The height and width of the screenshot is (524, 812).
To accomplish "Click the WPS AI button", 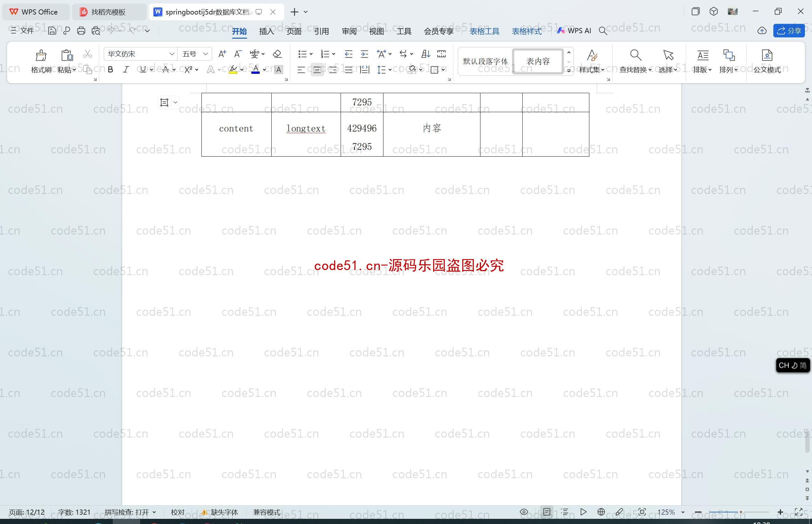I will click(574, 31).
